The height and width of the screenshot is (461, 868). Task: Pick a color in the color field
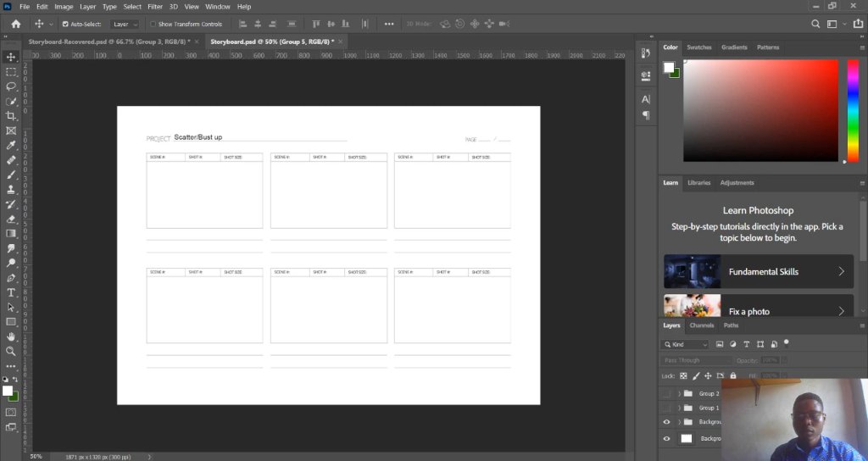coord(760,111)
